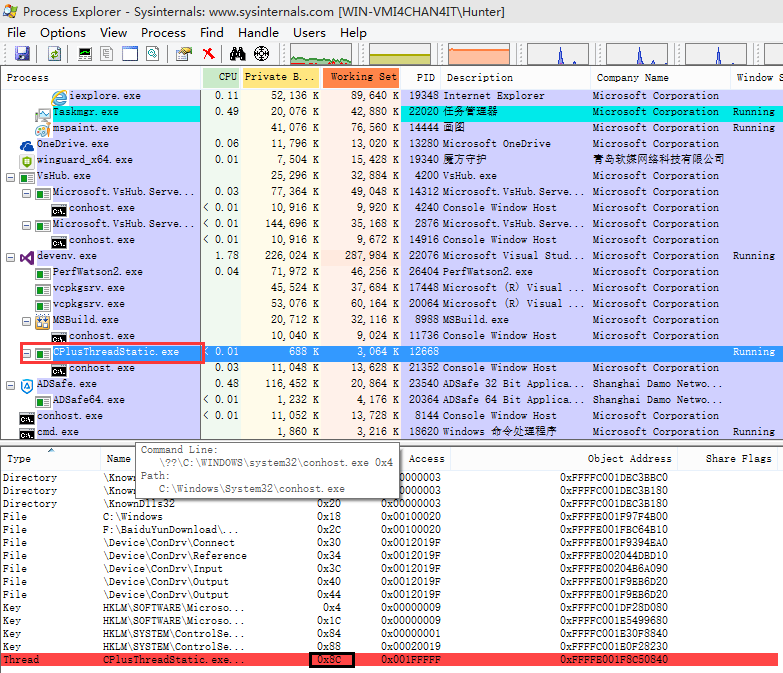
Task: Toggle the Show Process Tree icon
Action: point(106,53)
